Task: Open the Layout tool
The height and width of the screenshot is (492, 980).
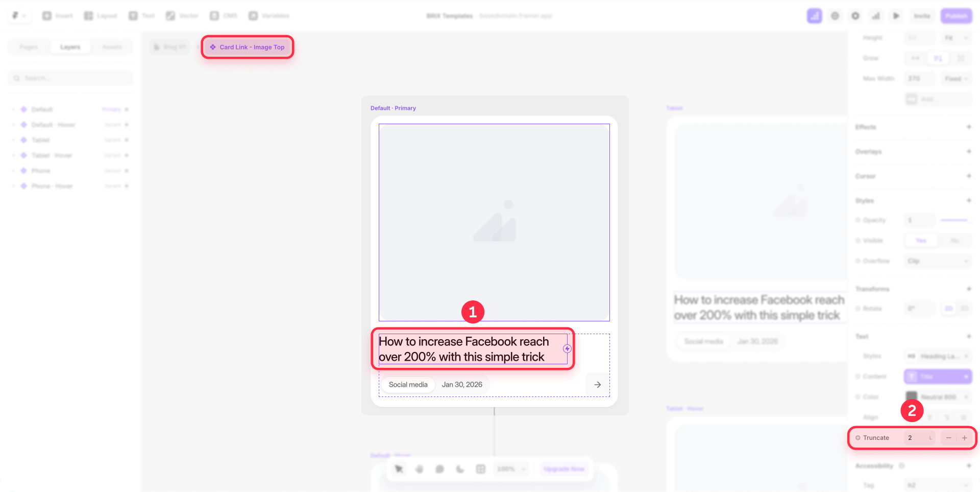Action: 101,16
